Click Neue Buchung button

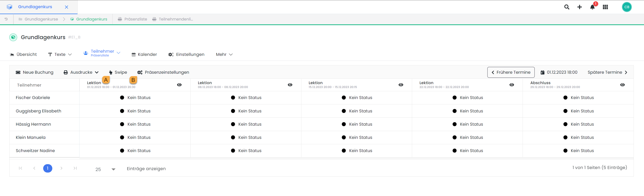pyautogui.click(x=34, y=73)
